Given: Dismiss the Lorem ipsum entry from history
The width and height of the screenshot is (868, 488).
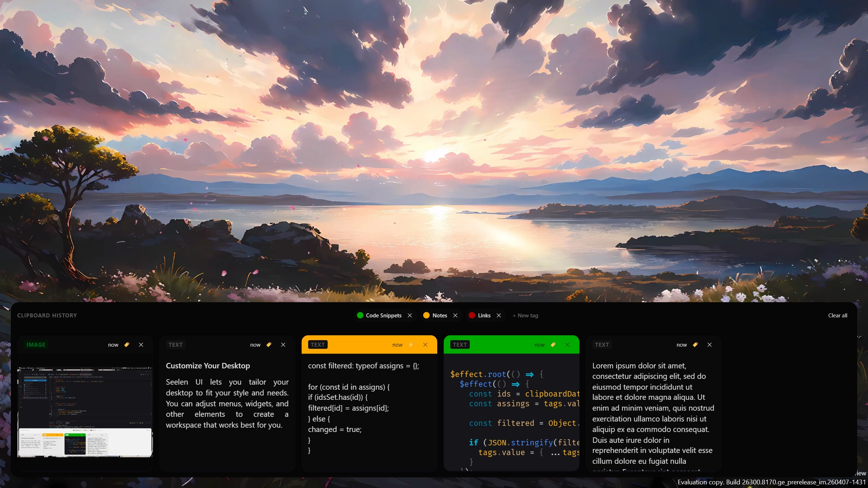Looking at the screenshot, I should [709, 344].
